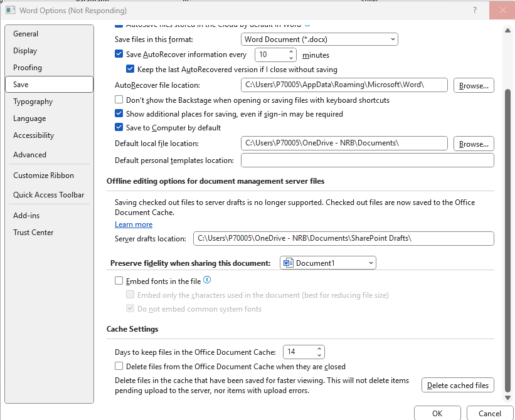
Task: Click the info icon beside Embed fonts
Action: tap(207, 281)
